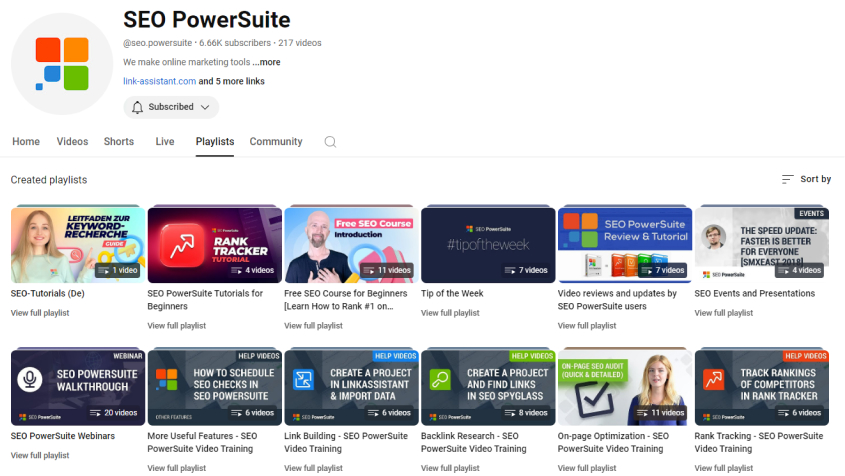Click the search magnifier icon in channel tabs

pos(330,142)
